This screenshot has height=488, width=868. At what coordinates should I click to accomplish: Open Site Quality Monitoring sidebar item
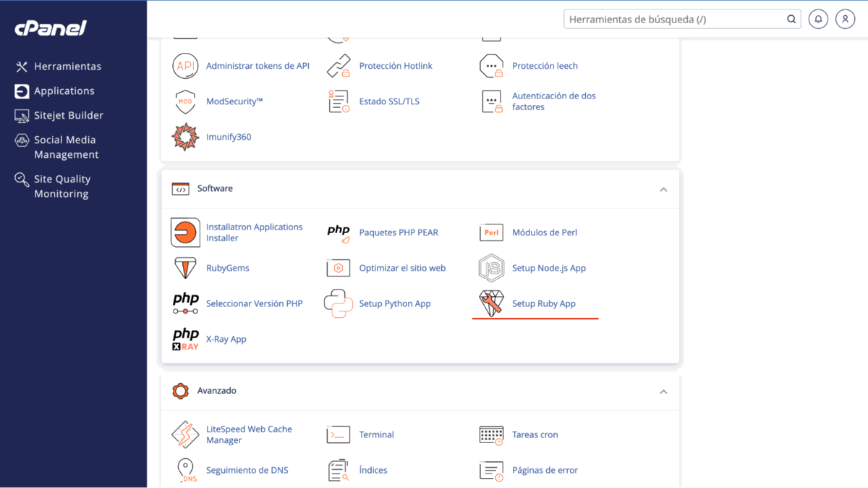coord(62,186)
